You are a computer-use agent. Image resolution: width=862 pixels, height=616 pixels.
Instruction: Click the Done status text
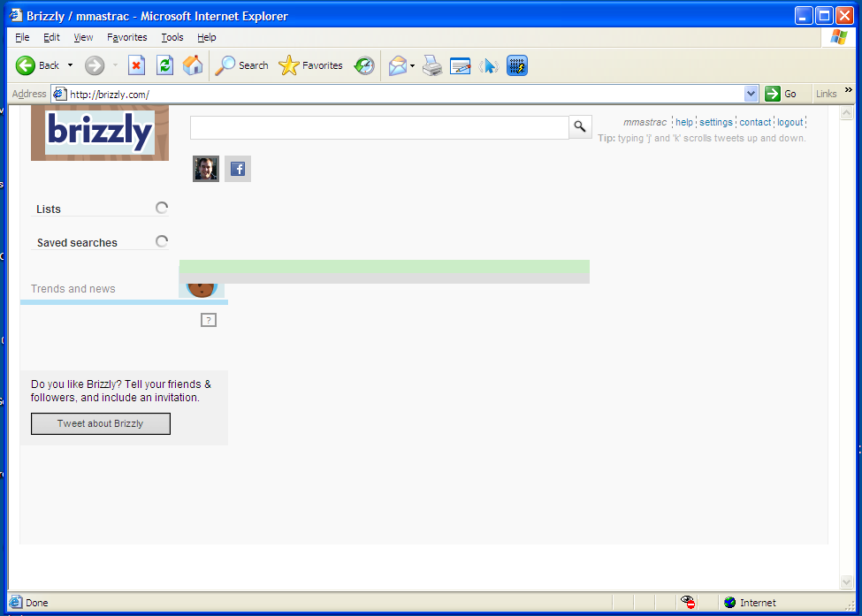[x=37, y=603]
